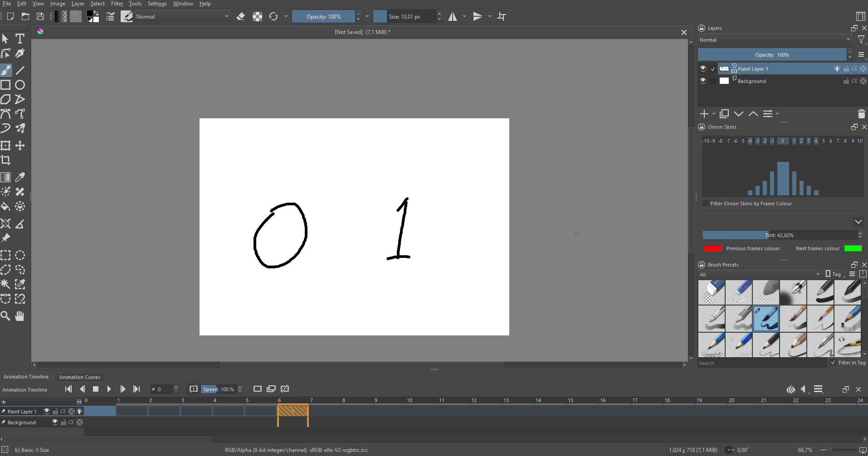Expand the layer blending mode dropdown

(x=775, y=40)
